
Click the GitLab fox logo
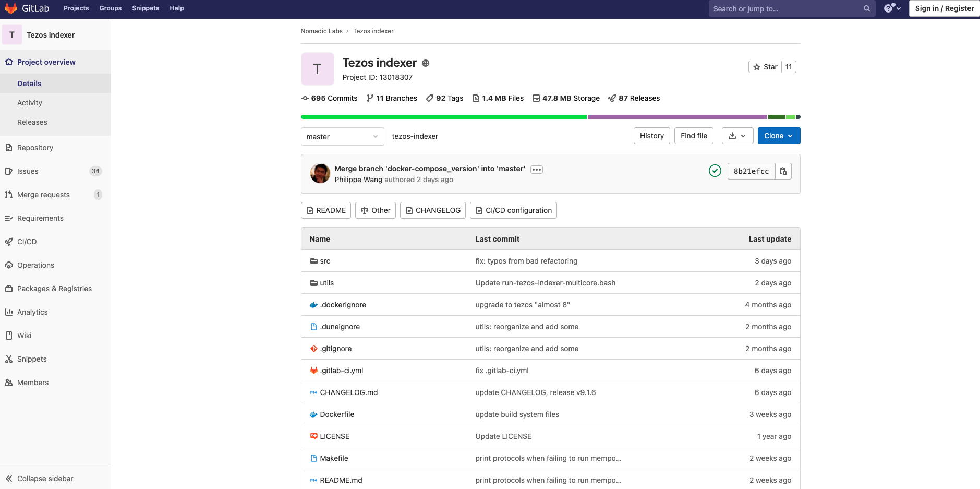click(x=11, y=8)
